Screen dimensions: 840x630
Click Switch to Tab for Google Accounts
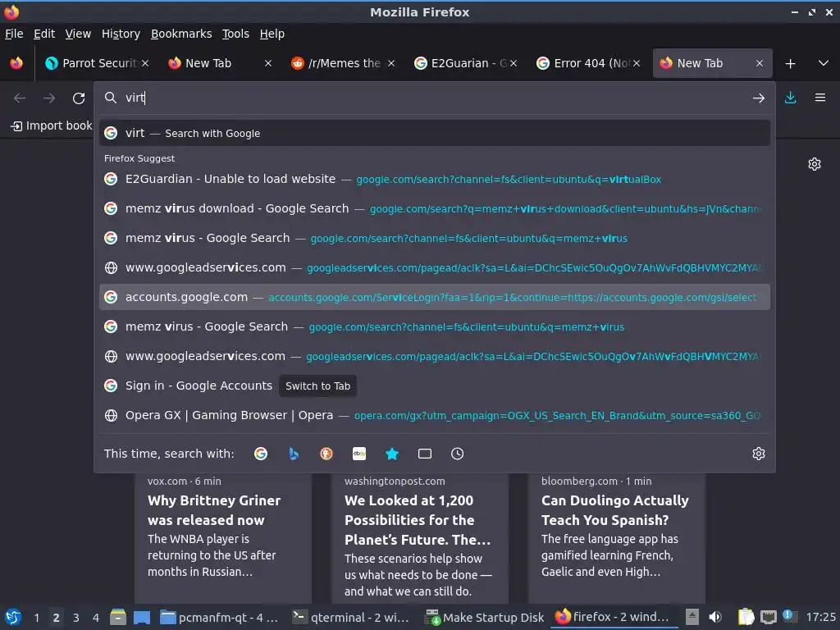click(x=317, y=386)
